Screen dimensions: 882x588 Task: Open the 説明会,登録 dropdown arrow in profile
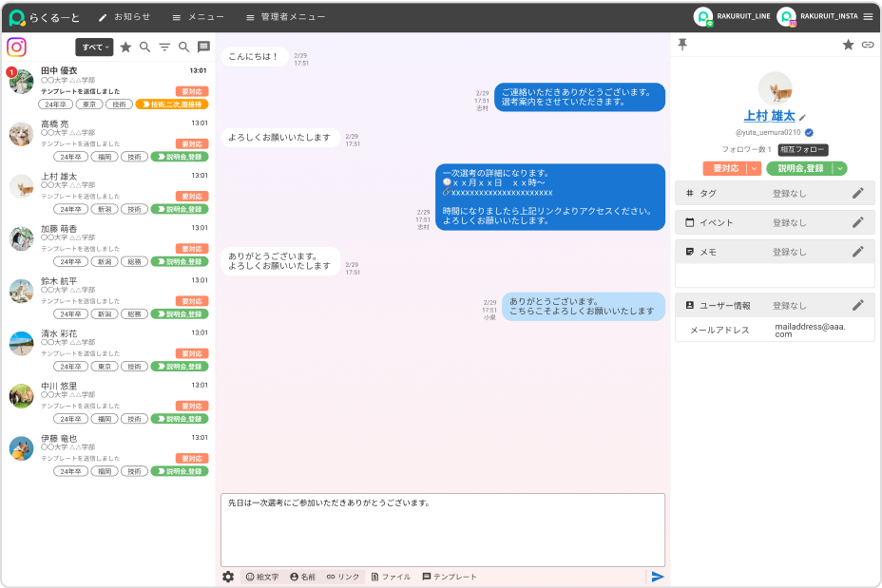(839, 168)
